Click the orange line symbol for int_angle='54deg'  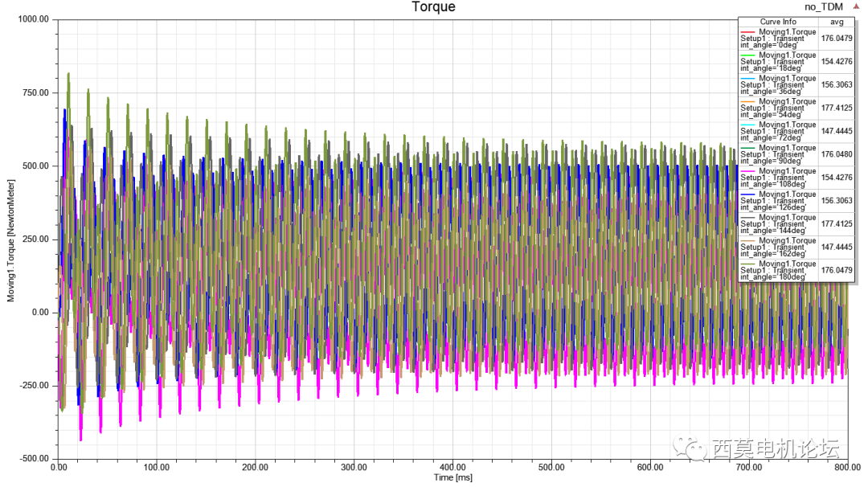point(747,103)
